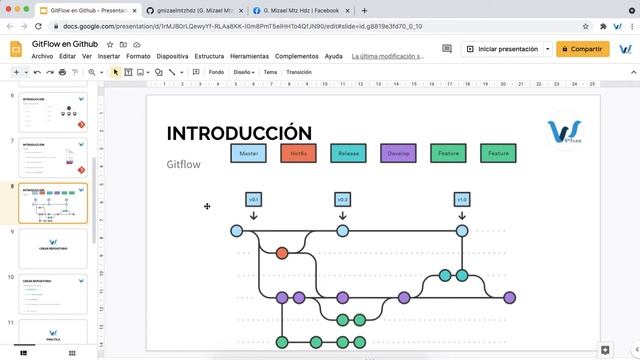Click the browser address bar
Image resolution: width=640 pixels, height=360 pixels.
(314, 26)
